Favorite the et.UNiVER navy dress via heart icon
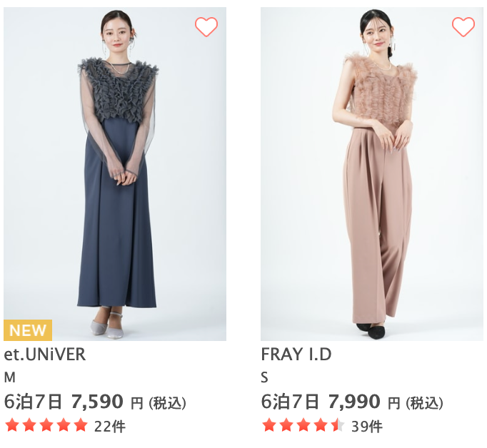487x448 pixels. (x=206, y=26)
